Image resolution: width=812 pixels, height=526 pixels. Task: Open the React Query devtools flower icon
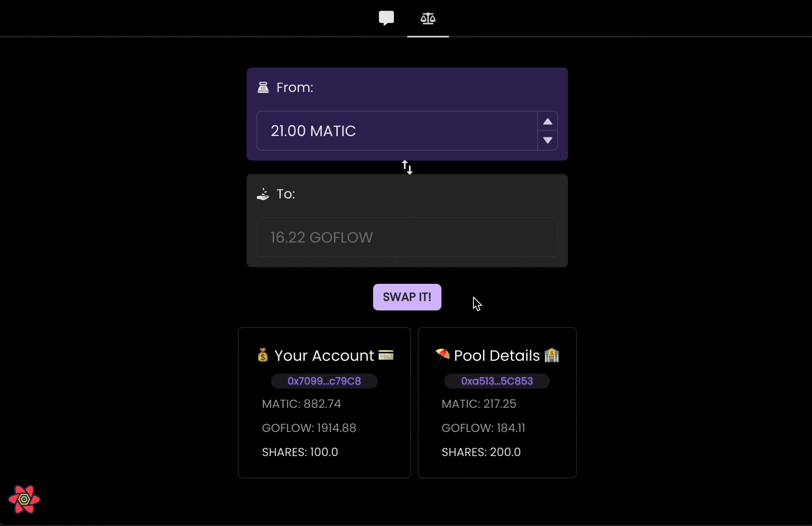[x=24, y=499]
